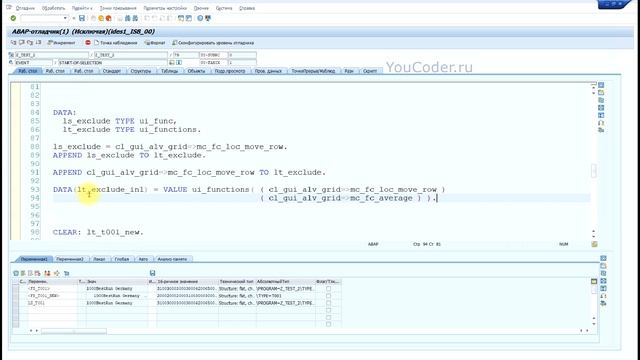The height and width of the screenshot is (360, 640).
Task: Click Сконфигурировать уровень отладчика button
Action: pos(213,42)
